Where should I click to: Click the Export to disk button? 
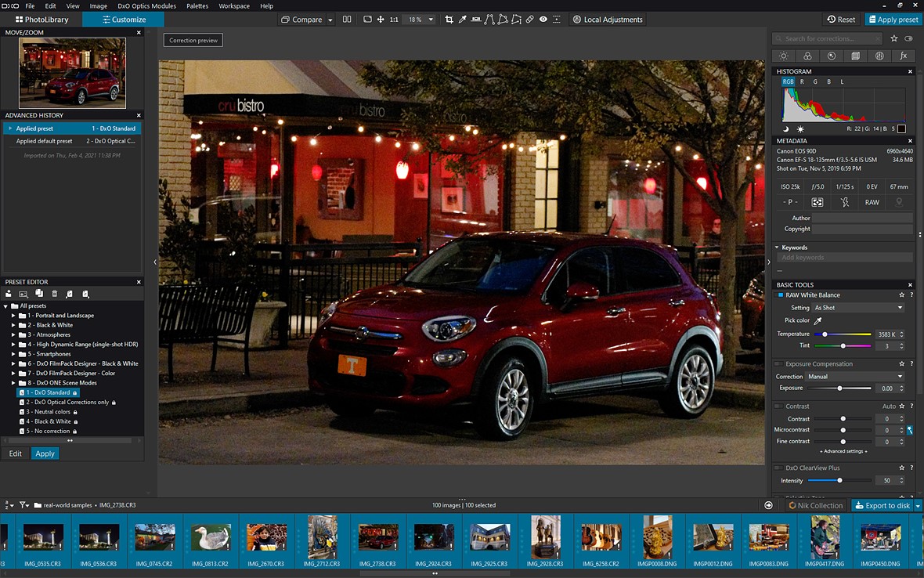[882, 505]
